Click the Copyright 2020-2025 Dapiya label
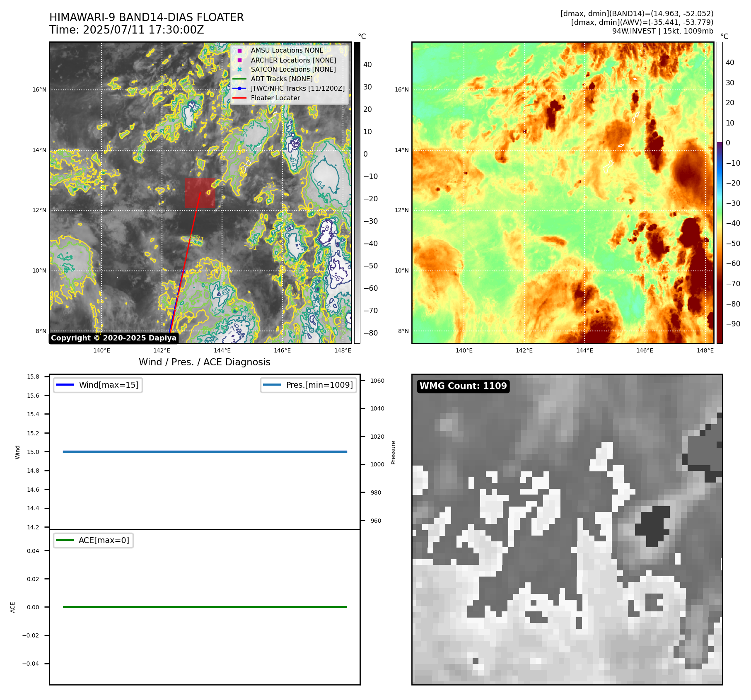This screenshot has width=751, height=700. 114,338
